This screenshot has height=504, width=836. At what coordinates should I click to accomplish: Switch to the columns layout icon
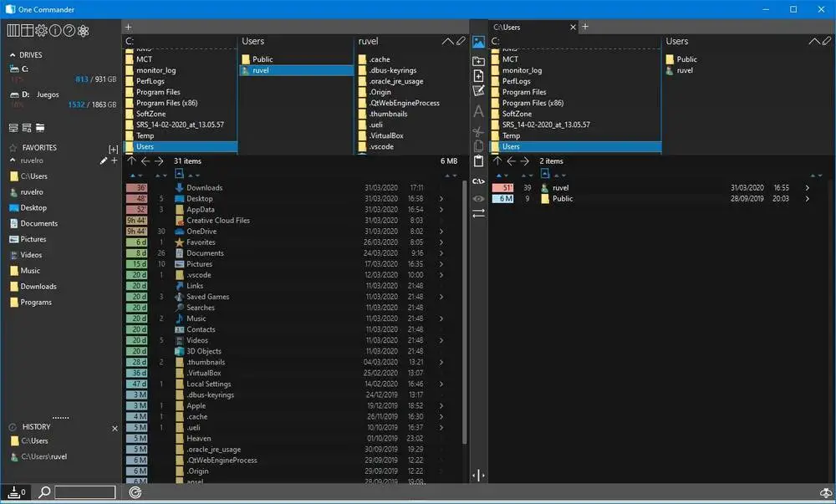click(13, 30)
